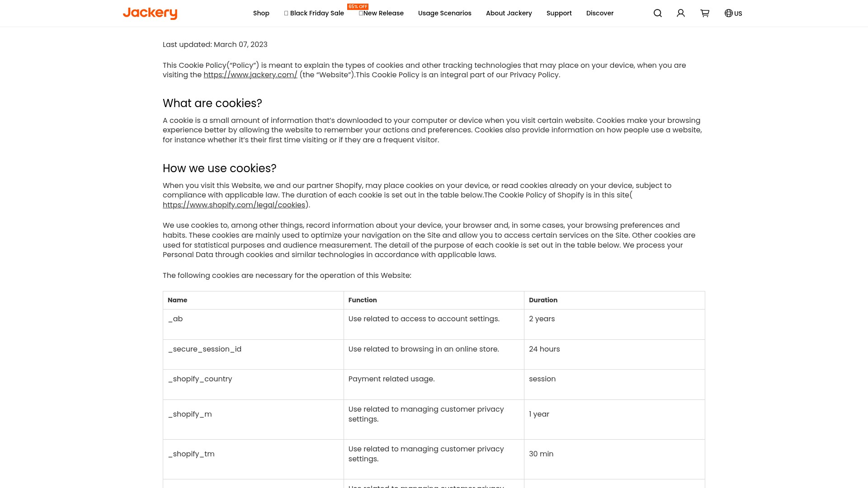Click the "session" duration cell

[614, 385]
